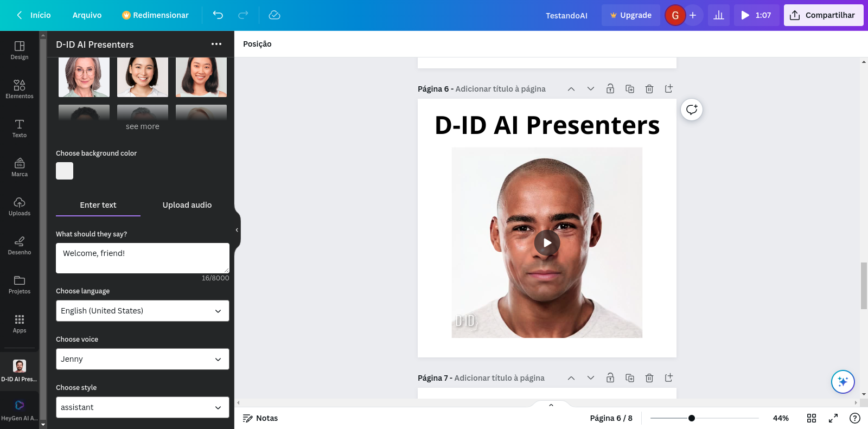Open the Choose voice dropdown showing Jenny
Screen dimensions: 868x429
(143, 359)
